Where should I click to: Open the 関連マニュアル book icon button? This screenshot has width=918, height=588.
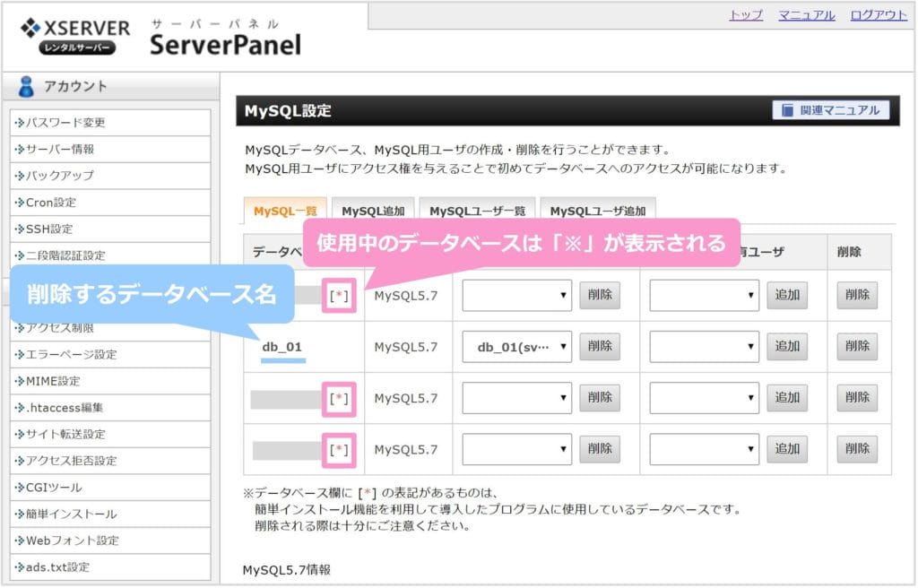830,110
